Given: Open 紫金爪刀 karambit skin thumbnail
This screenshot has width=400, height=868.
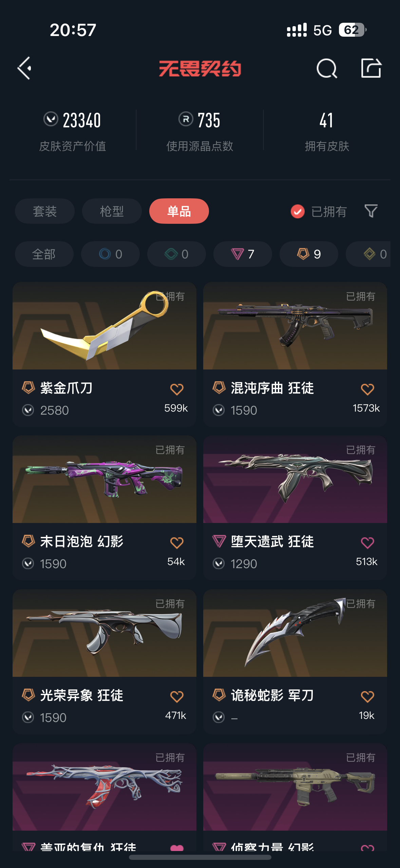Looking at the screenshot, I should (x=104, y=326).
